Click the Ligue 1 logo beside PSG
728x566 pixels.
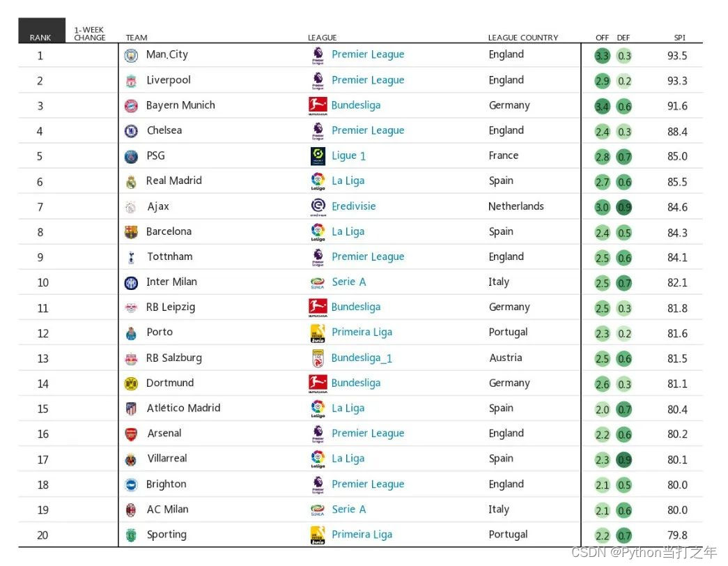coord(318,156)
